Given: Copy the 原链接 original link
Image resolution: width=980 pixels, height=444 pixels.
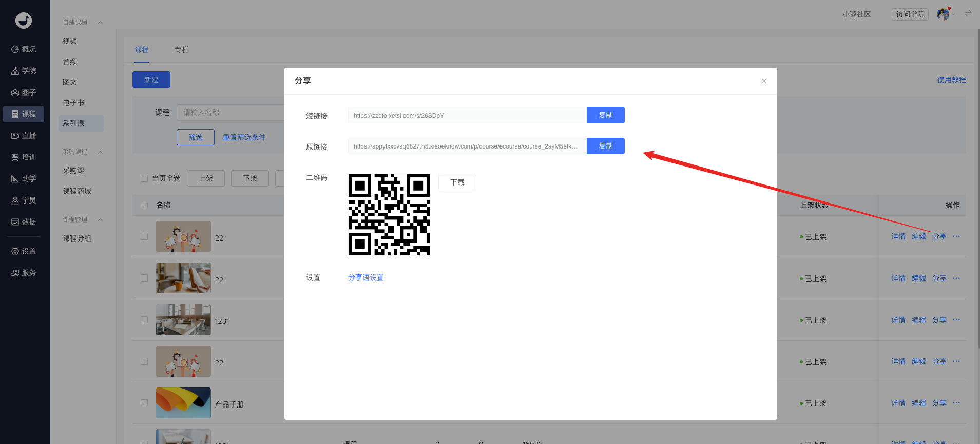Looking at the screenshot, I should (606, 146).
